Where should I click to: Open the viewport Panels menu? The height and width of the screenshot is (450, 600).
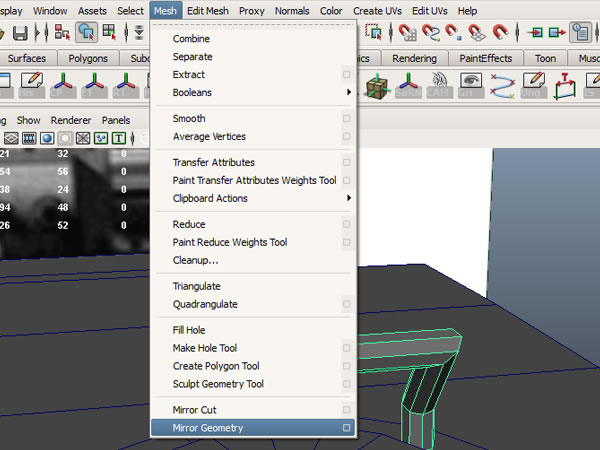tap(116, 119)
